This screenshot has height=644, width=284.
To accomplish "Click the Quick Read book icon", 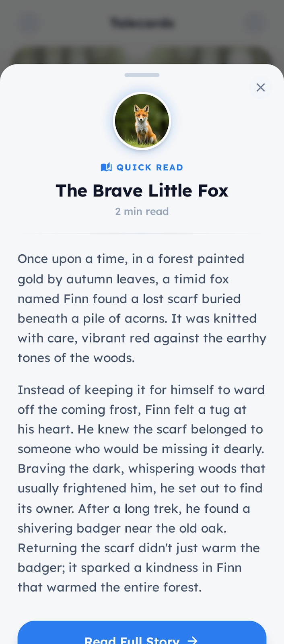I will point(106,167).
